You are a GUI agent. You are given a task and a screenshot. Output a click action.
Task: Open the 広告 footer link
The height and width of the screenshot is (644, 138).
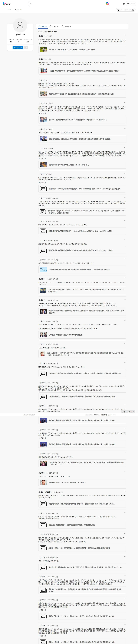(110, 415)
